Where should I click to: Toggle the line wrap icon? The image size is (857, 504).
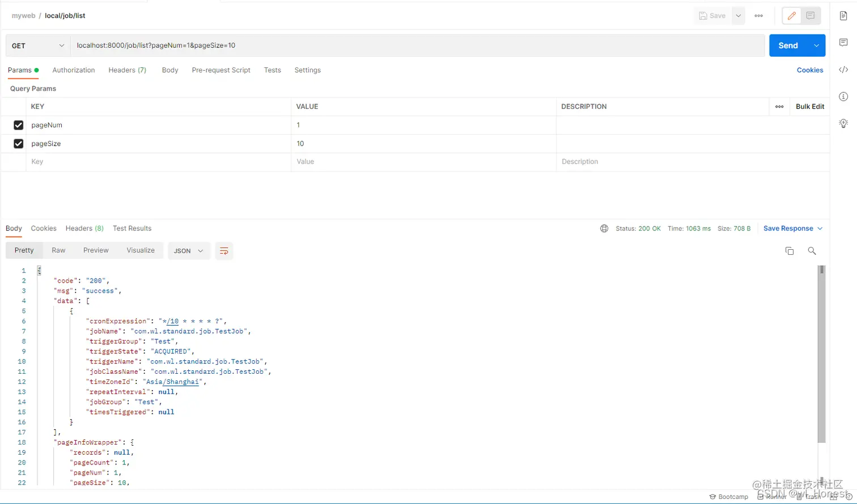click(224, 251)
